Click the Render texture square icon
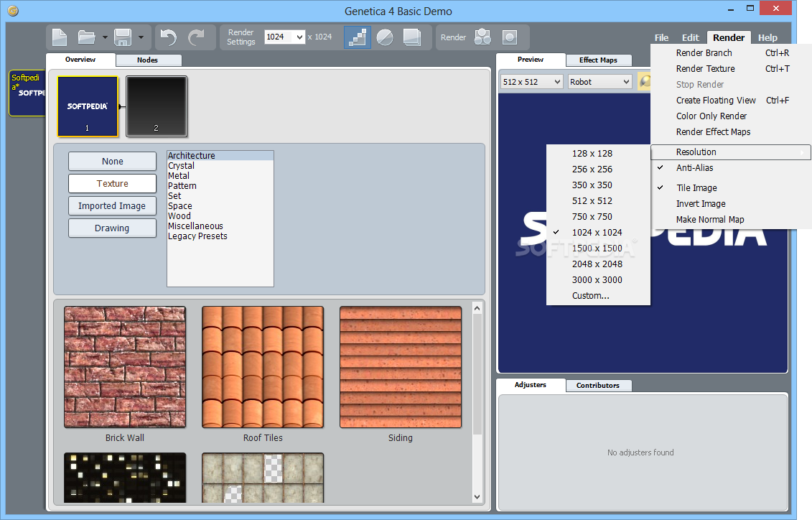812x520 pixels. coord(510,37)
